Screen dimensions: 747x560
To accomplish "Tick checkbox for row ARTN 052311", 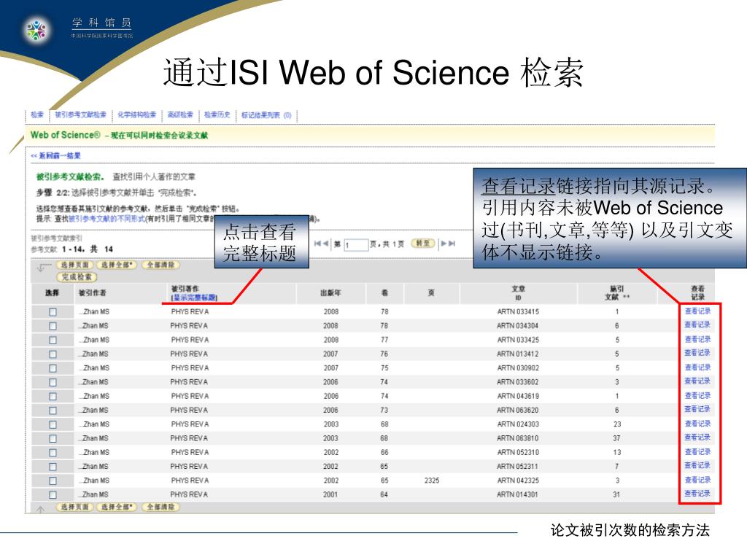I will pos(53,467).
